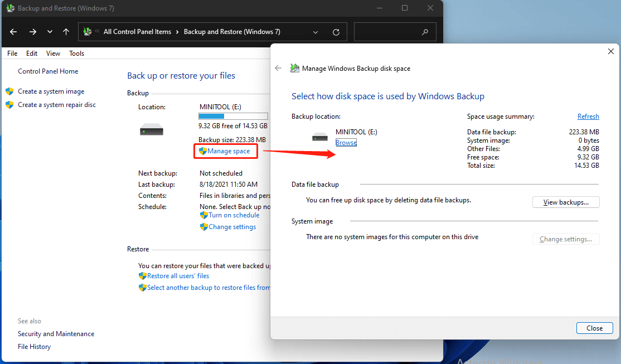Screen dimensions: 621x364
Task: Select the 'Not scheduled' next backup value
Action: pyautogui.click(x=221, y=173)
